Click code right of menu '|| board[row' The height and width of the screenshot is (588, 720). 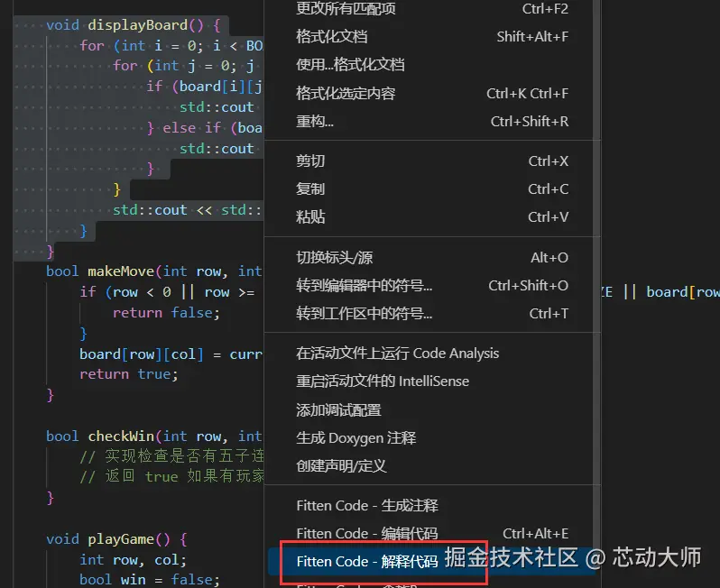point(671,292)
